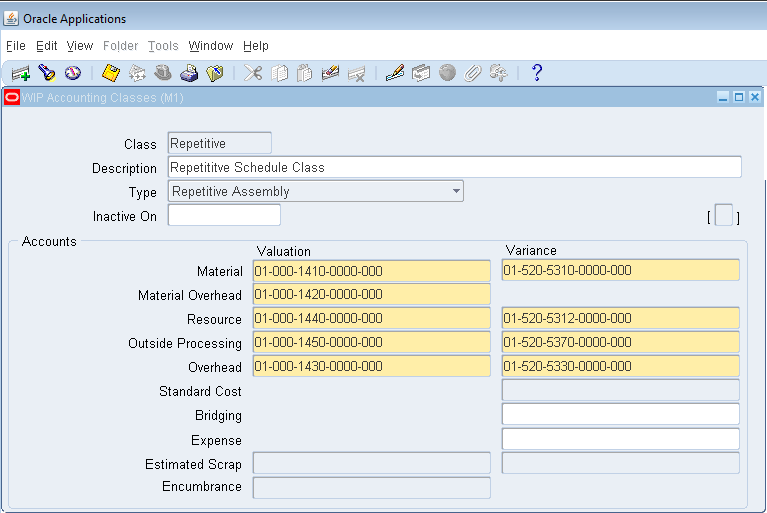
Task: Click the Variance column heading
Action: [x=531, y=251]
